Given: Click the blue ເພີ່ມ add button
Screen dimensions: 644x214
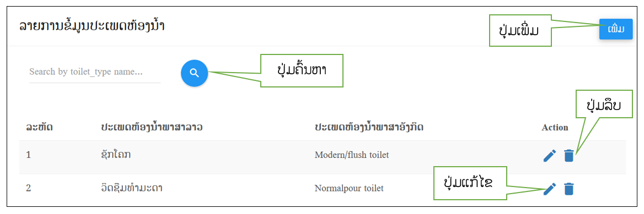Looking at the screenshot, I should tap(615, 29).
